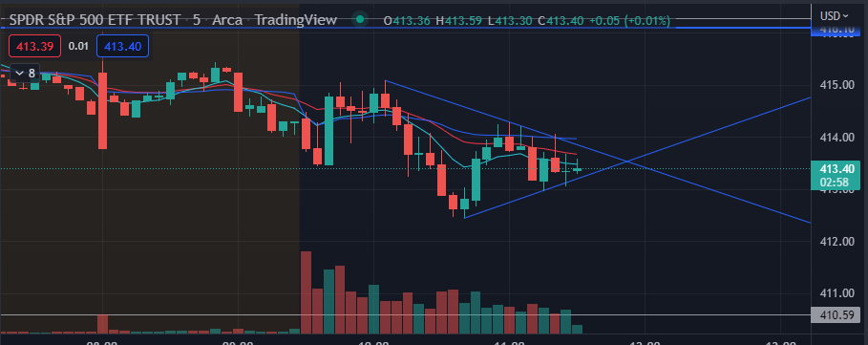Click the high value H413.59 in header
The height and width of the screenshot is (345, 868).
tap(459, 21)
